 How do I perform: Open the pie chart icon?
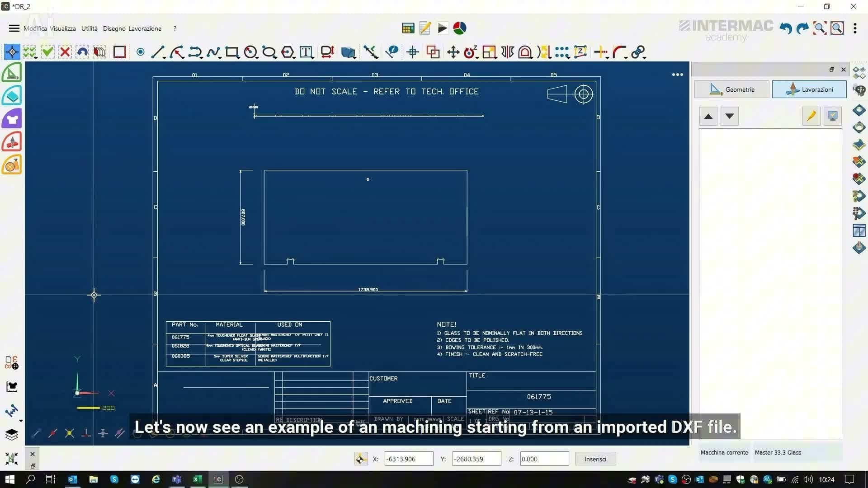tap(460, 28)
